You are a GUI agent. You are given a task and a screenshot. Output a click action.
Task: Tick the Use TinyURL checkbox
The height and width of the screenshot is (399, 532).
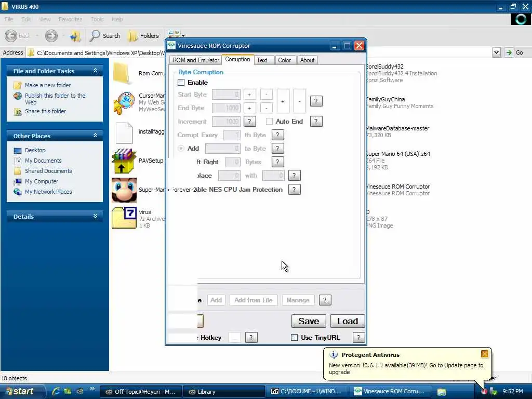point(294,337)
